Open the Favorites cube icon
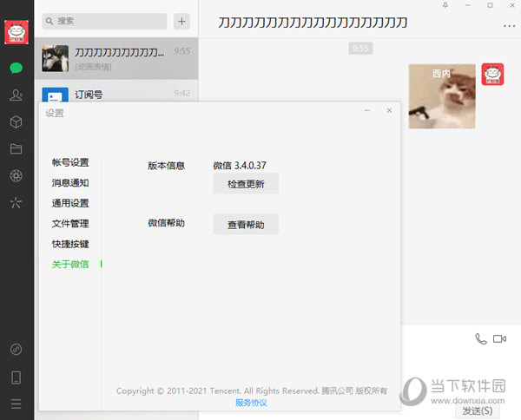The image size is (521, 420). coord(16,122)
